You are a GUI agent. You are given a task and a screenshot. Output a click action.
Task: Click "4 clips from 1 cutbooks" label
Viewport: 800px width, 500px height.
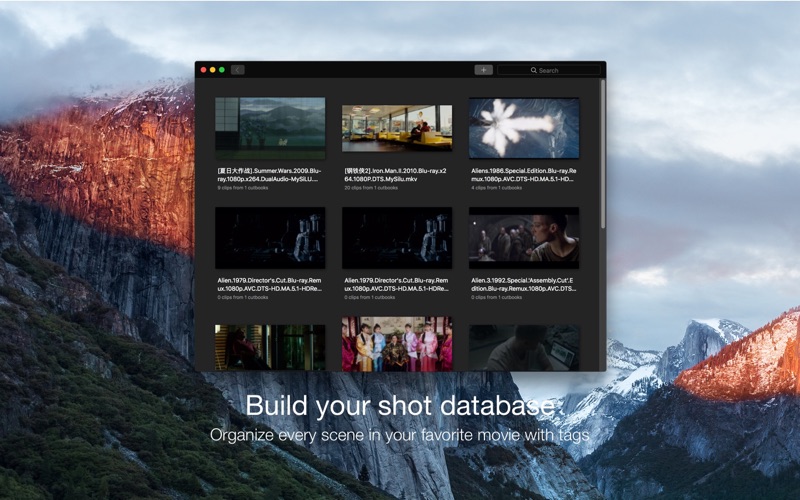click(496, 188)
